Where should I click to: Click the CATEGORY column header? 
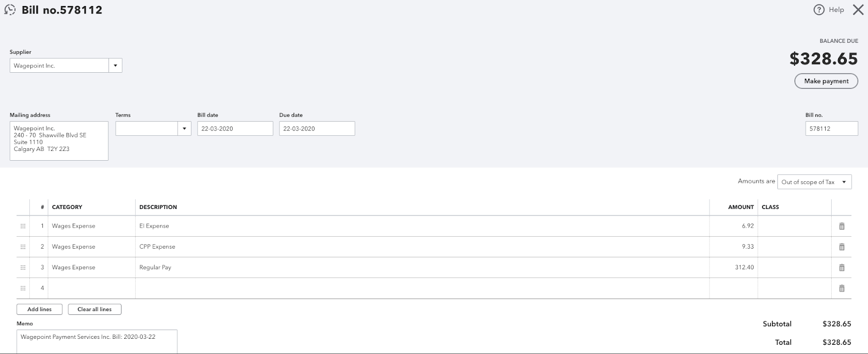[67, 207]
